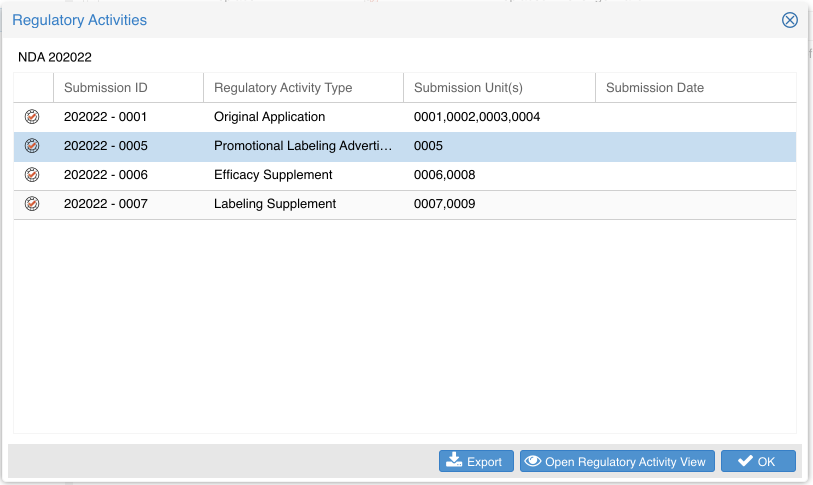Select the Labeling Supplement row
Image resolution: width=813 pixels, height=485 pixels.
[x=275, y=204]
